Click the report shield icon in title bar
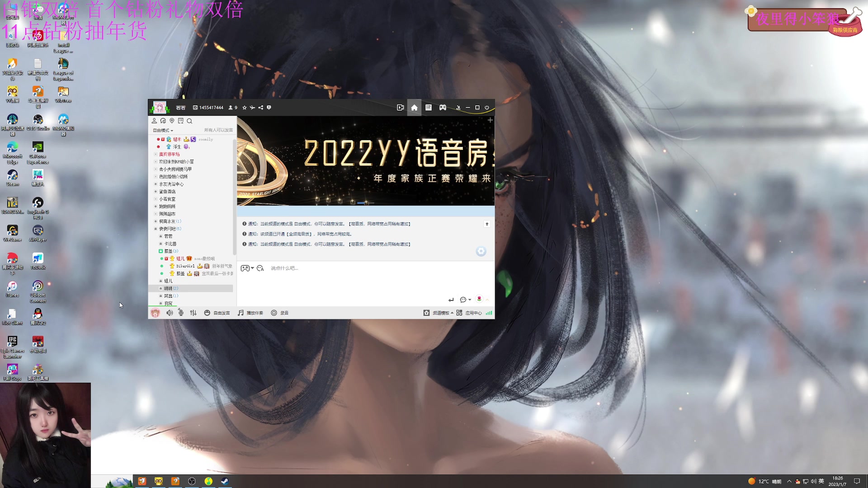868x488 pixels. 269,108
